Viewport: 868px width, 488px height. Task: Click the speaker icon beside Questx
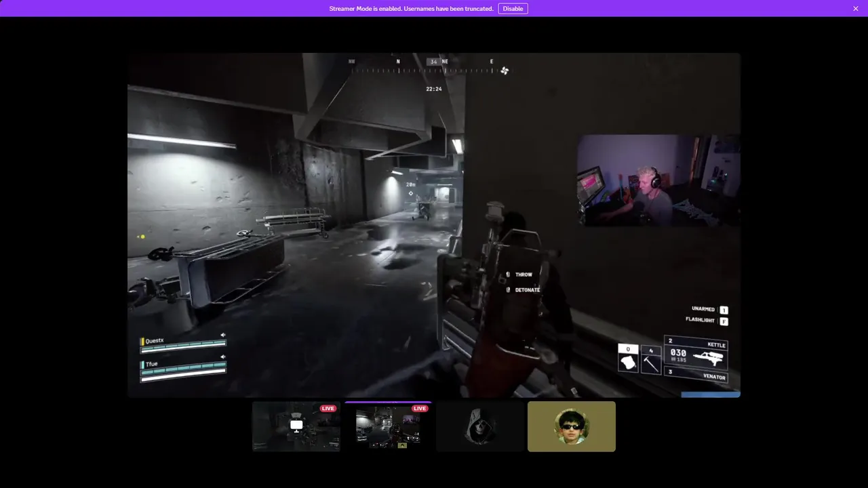coord(223,335)
